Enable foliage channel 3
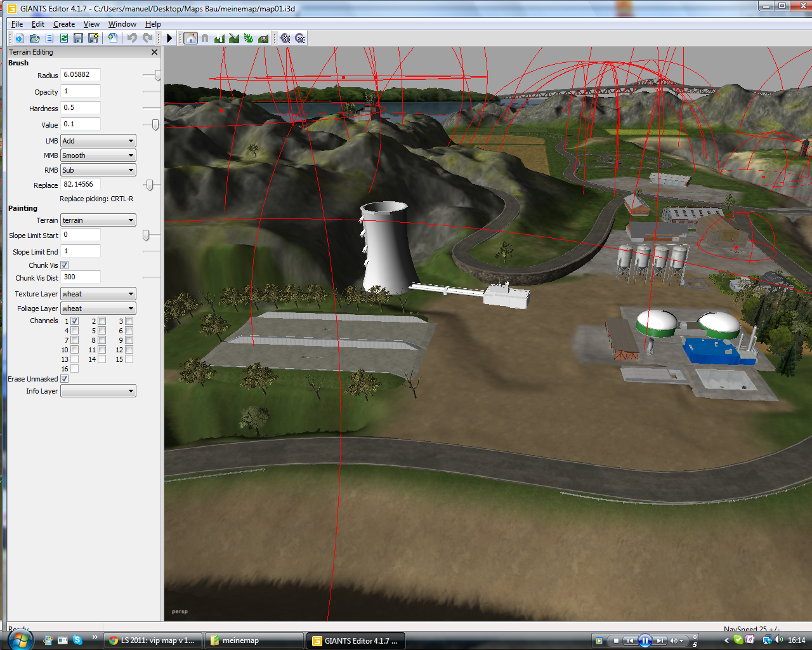This screenshot has width=812, height=650. tap(129, 321)
